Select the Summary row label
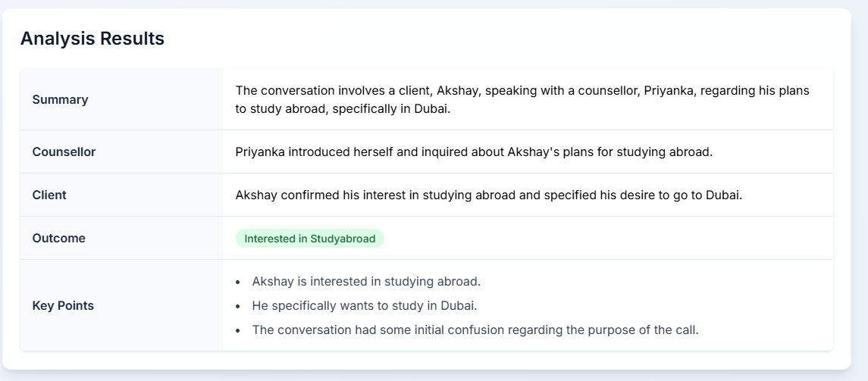868x381 pixels. click(61, 99)
